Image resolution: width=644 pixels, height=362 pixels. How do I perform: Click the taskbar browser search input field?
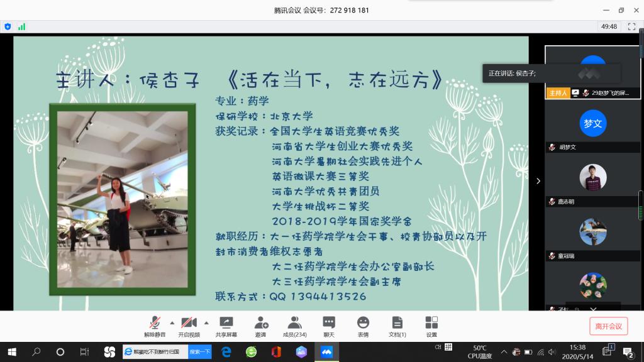click(x=156, y=352)
